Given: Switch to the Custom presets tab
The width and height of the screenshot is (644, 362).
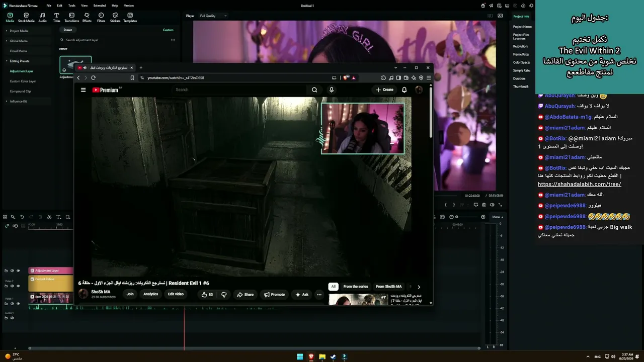Looking at the screenshot, I should click(x=168, y=30).
